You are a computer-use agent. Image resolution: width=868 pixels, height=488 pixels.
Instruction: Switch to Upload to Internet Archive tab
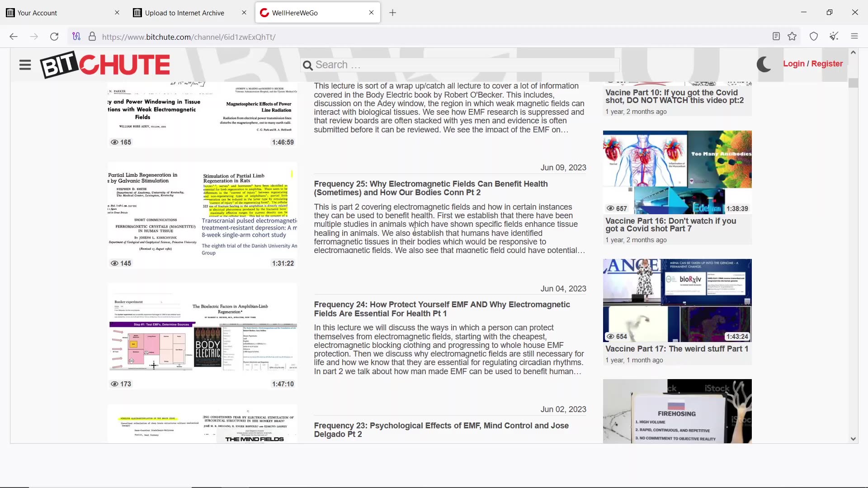[184, 13]
